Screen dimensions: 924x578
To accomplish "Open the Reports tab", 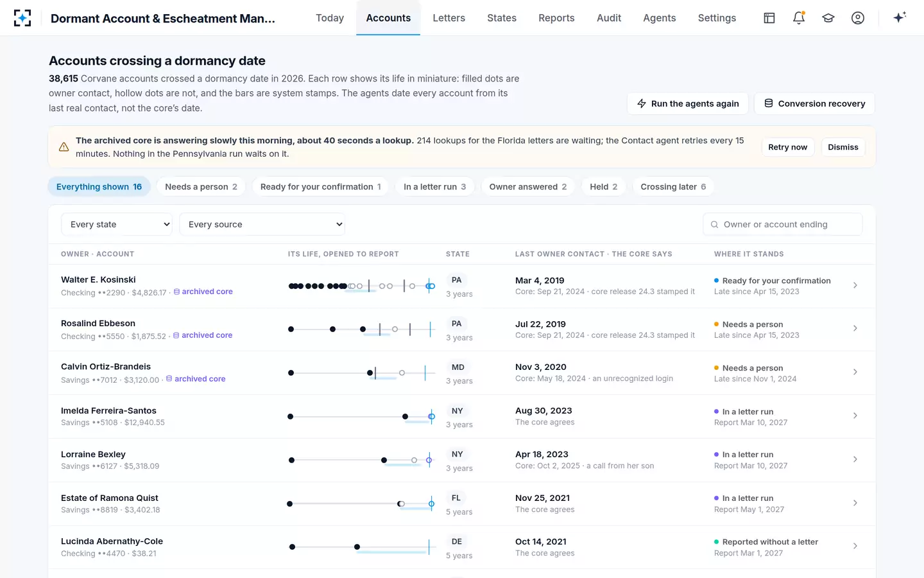I will [556, 18].
